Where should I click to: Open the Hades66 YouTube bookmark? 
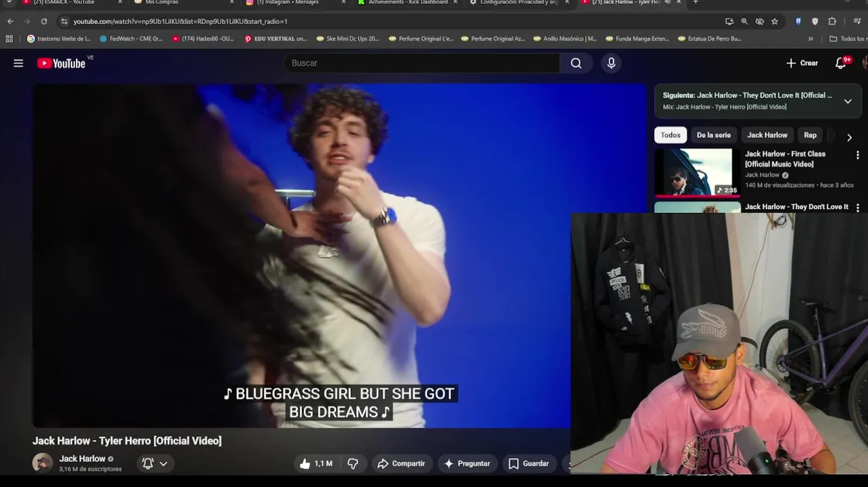coord(203,39)
